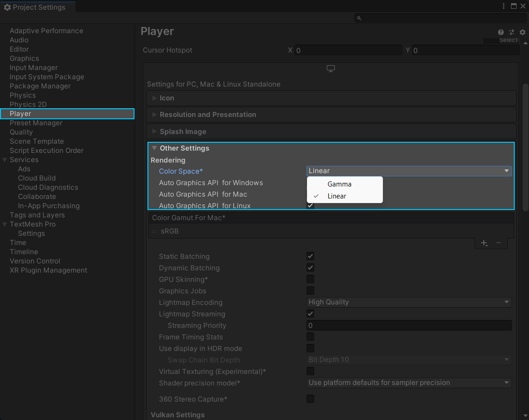Screen dimensions: 529x420
Task: Click the minus icon under Color Gamut For Mac
Action: pos(499,243)
